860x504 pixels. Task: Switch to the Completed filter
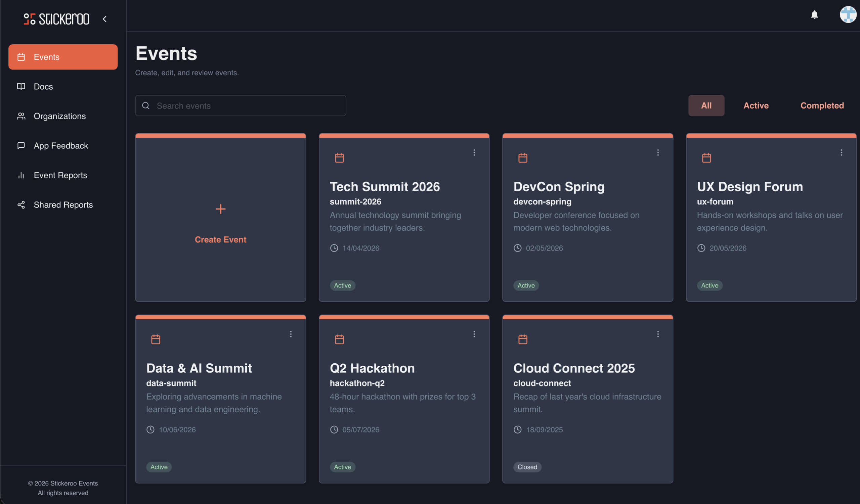tap(822, 105)
